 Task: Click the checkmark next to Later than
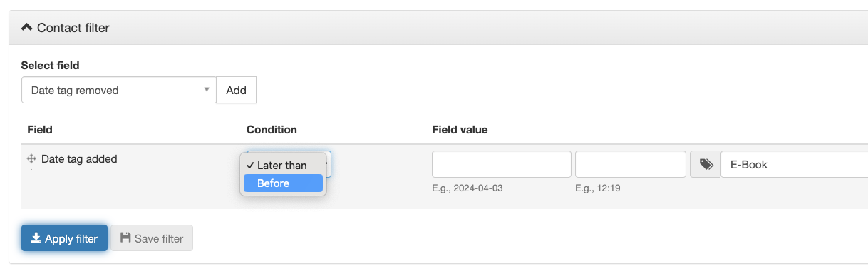[249, 165]
